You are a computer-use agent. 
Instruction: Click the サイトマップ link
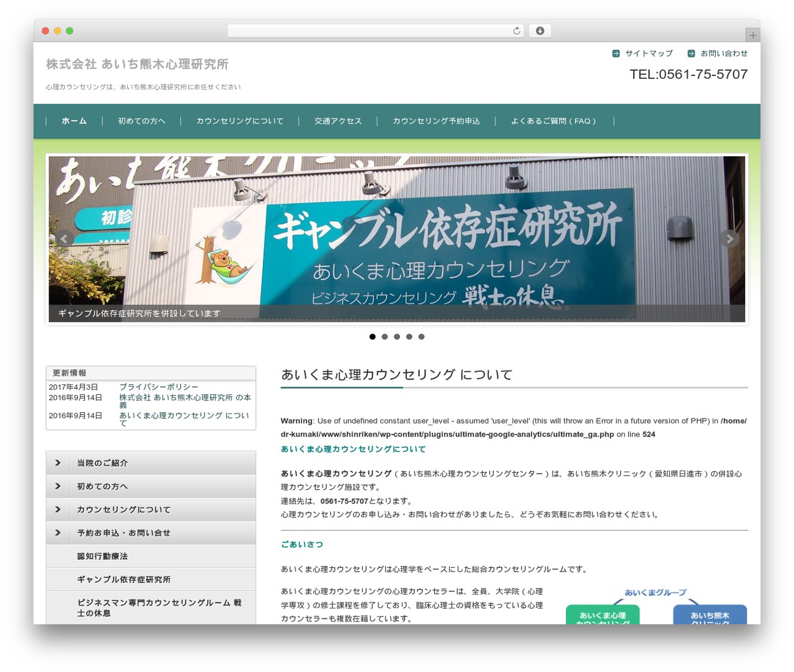click(x=649, y=53)
